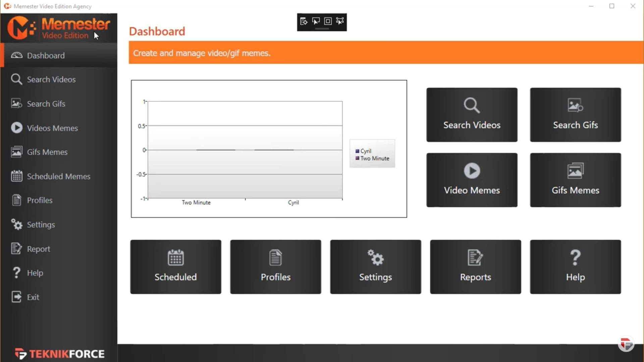The width and height of the screenshot is (644, 362).
Task: Minimize the Memester window
Action: [x=591, y=6]
